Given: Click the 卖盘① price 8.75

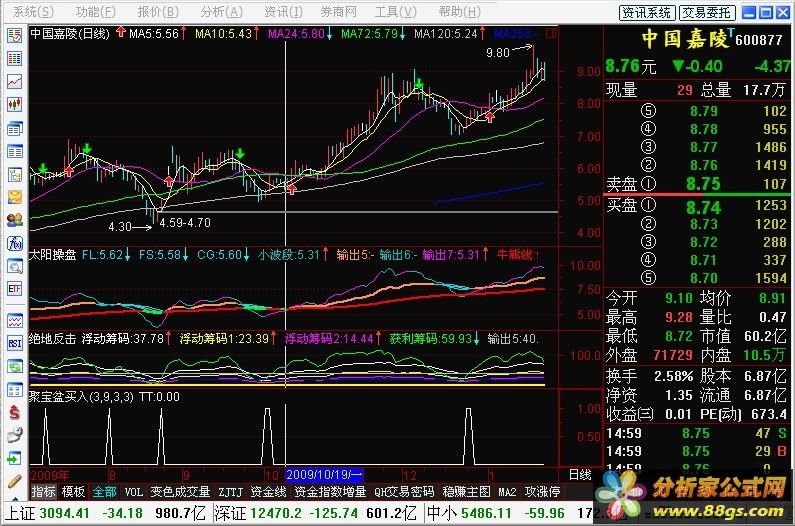Looking at the screenshot, I should point(703,184).
